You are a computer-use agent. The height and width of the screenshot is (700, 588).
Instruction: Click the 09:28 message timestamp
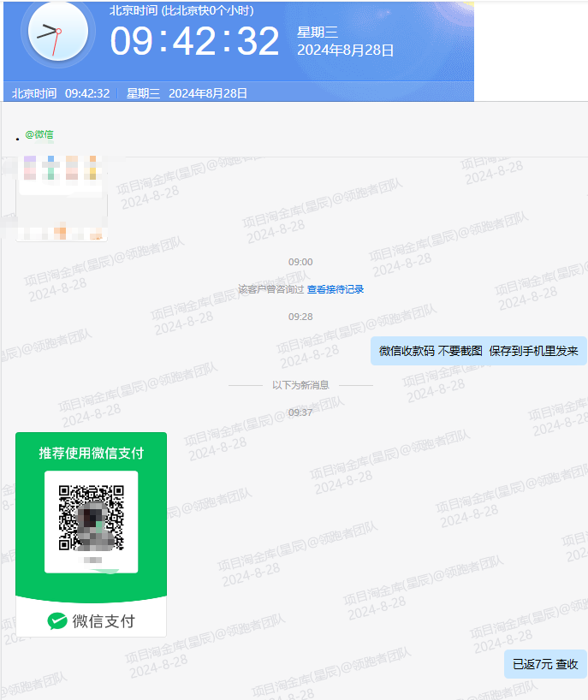tap(300, 317)
